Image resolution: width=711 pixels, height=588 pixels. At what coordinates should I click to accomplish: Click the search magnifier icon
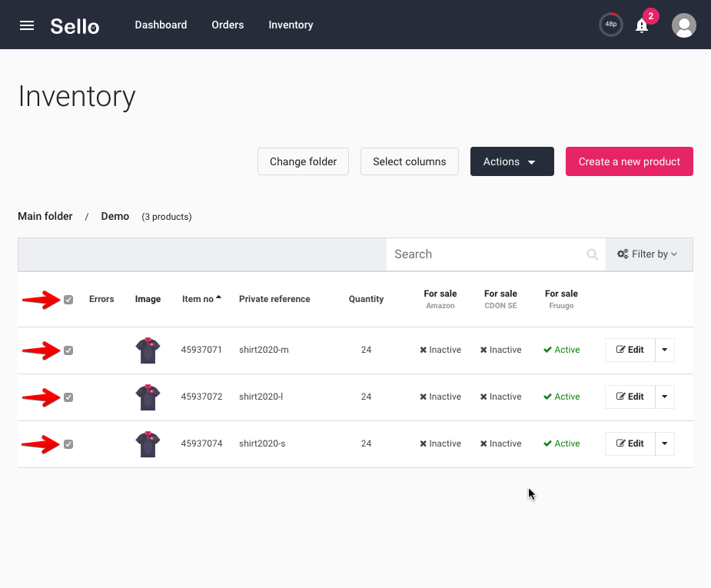click(592, 254)
